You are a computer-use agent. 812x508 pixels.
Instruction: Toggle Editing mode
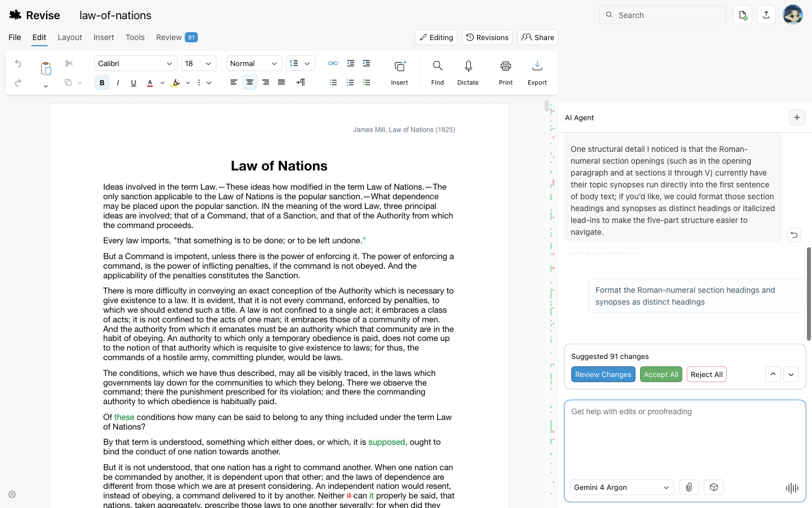click(x=436, y=37)
